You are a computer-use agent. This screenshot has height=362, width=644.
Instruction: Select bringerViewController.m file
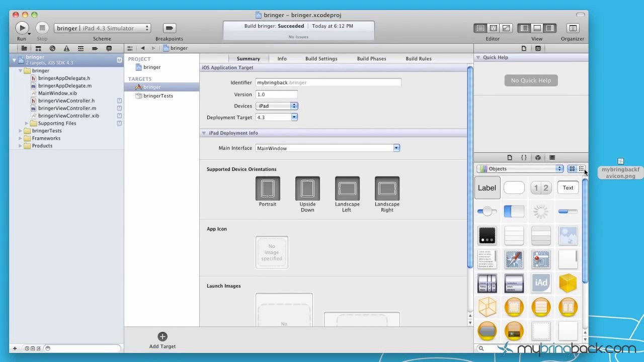(67, 108)
